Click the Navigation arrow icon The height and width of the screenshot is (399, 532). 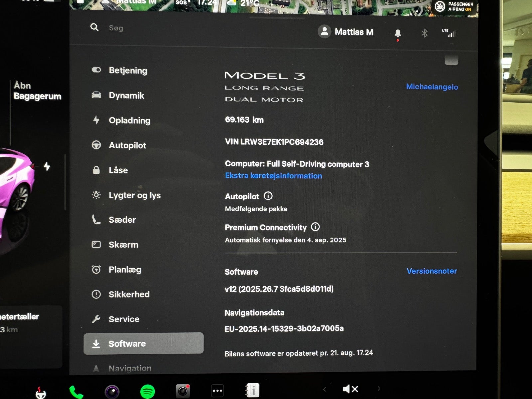pos(96,368)
